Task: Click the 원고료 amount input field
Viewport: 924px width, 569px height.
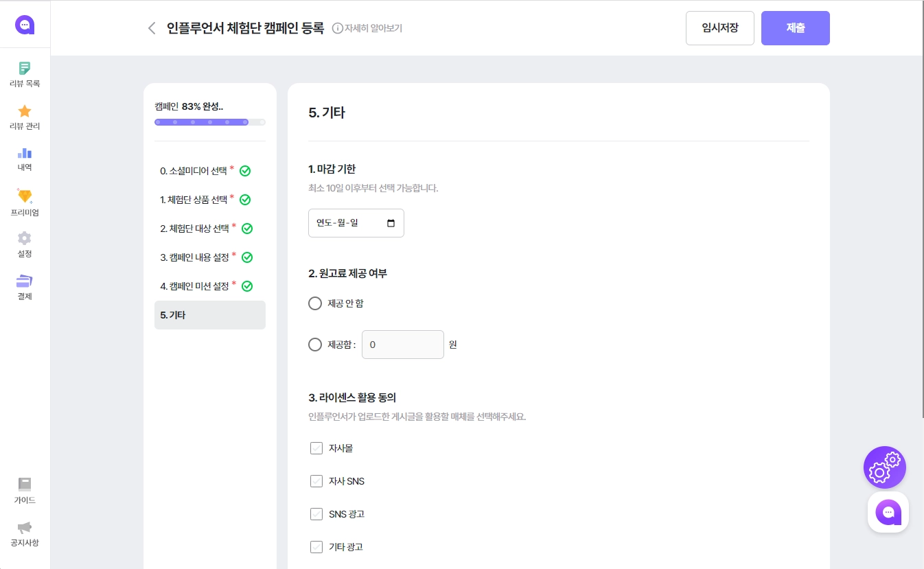Action: point(403,345)
